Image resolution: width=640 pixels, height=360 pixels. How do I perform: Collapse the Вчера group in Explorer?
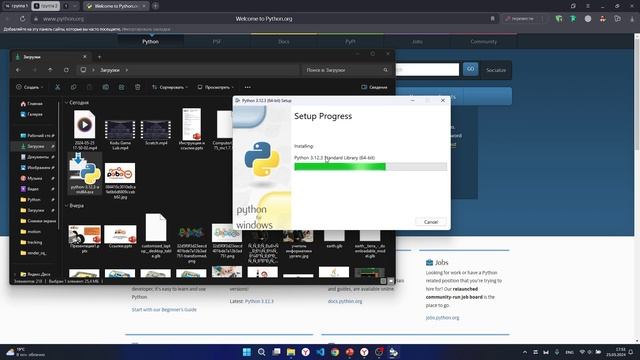point(67,205)
